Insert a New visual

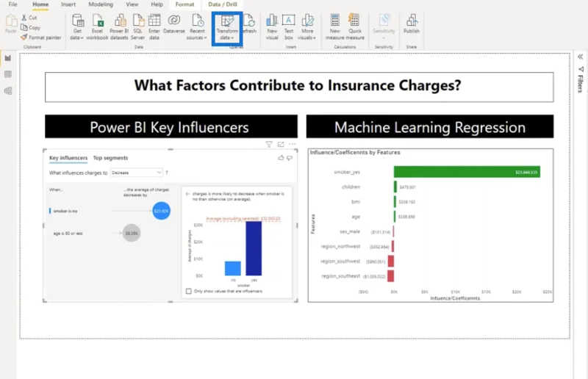point(272,26)
